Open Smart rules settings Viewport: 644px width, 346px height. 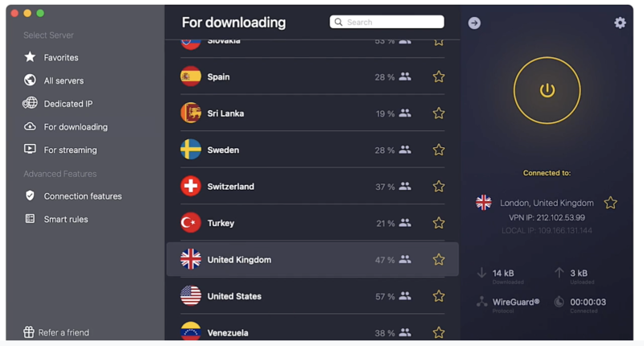[x=65, y=219]
